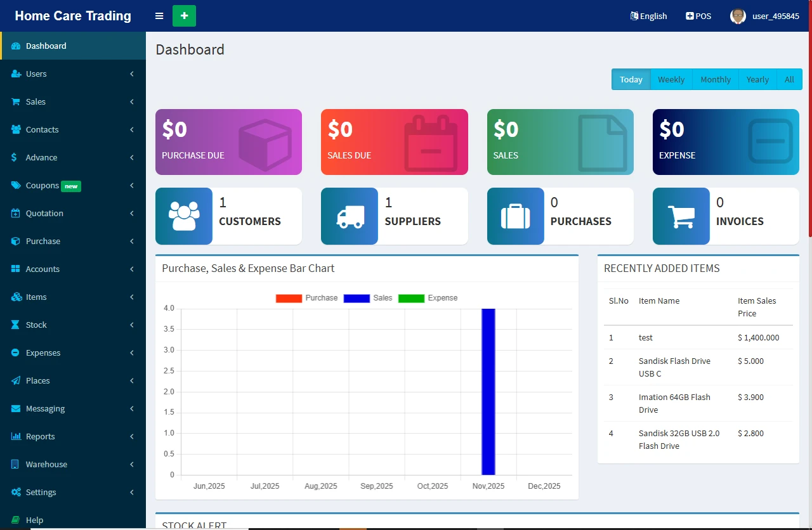Viewport: 812px width, 530px height.
Task: Open the English language dropdown
Action: tap(648, 16)
